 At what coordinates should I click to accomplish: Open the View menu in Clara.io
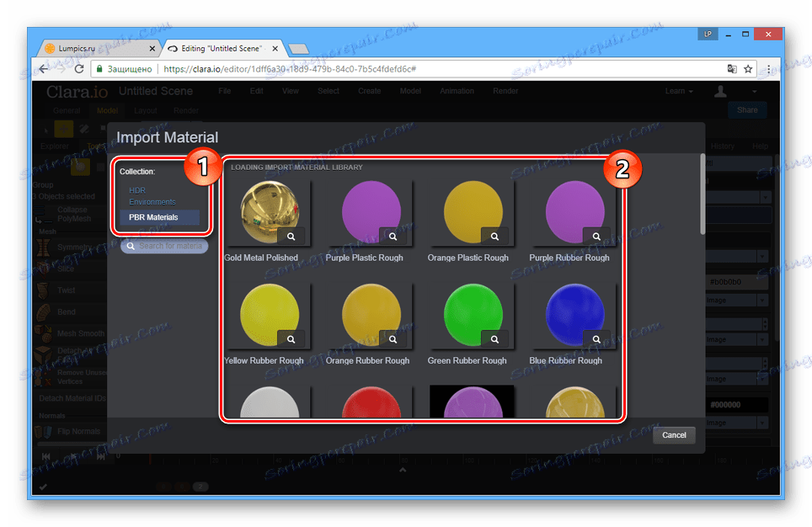point(290,91)
